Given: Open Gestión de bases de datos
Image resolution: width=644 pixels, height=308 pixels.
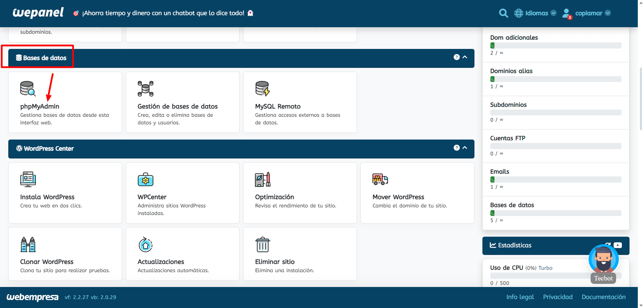Looking at the screenshot, I should point(177,106).
